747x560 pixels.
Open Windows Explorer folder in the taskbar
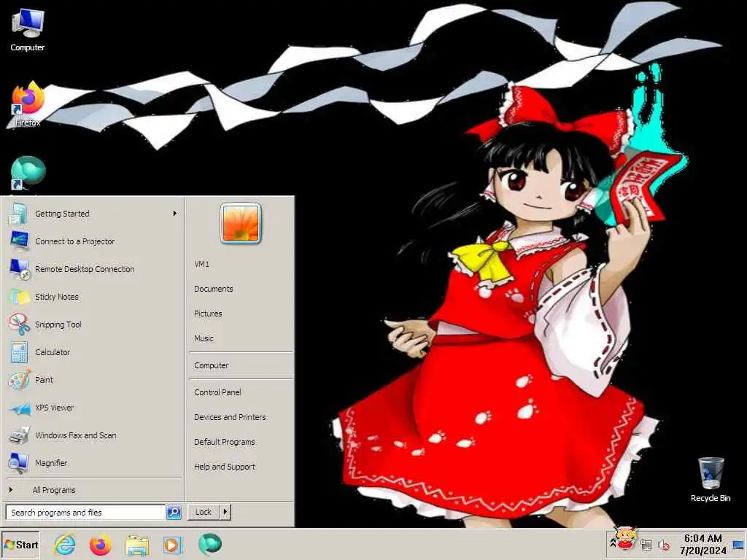click(x=137, y=545)
